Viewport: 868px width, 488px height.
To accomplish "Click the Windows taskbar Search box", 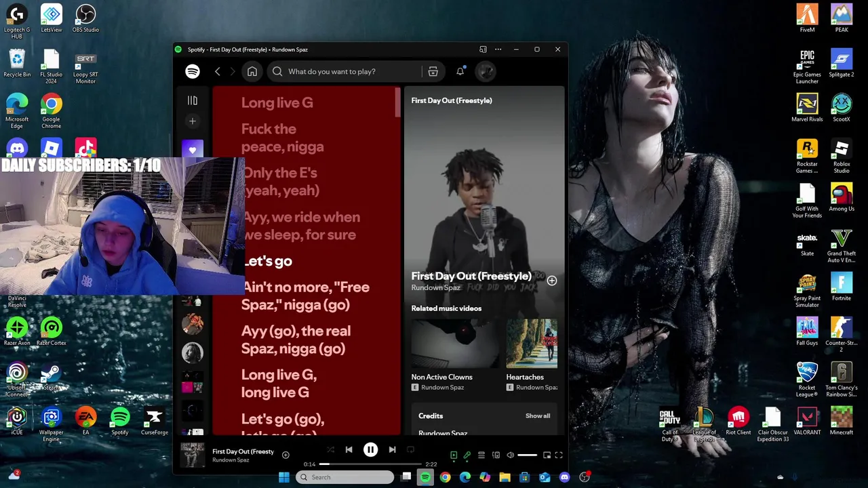I will pos(345,477).
